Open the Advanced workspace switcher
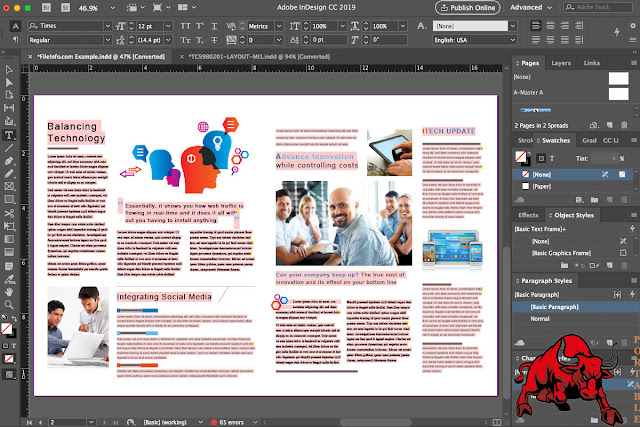Viewport: 640px width, 427px height. click(x=531, y=7)
